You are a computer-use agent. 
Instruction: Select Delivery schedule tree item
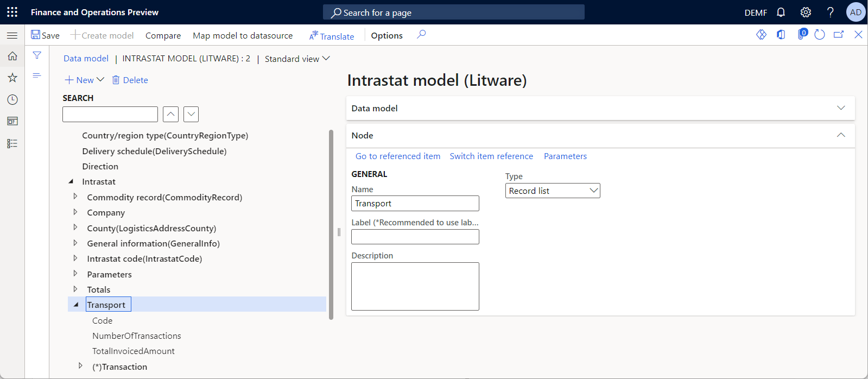tap(154, 151)
